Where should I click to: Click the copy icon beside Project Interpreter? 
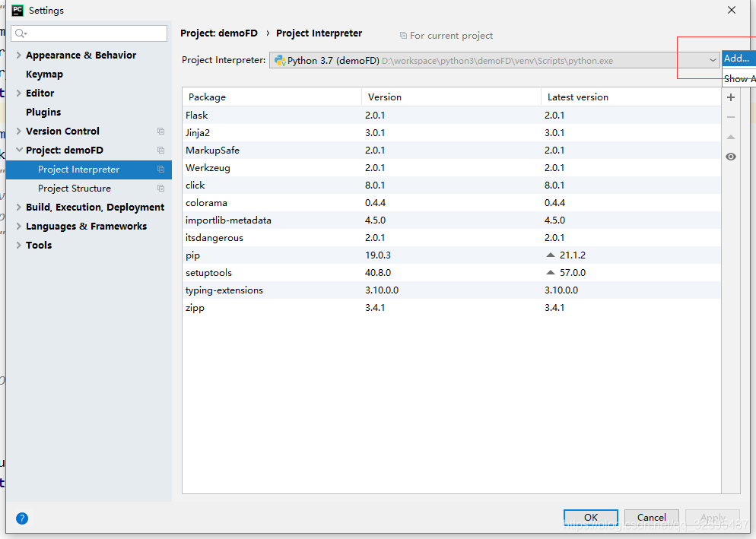pyautogui.click(x=161, y=170)
